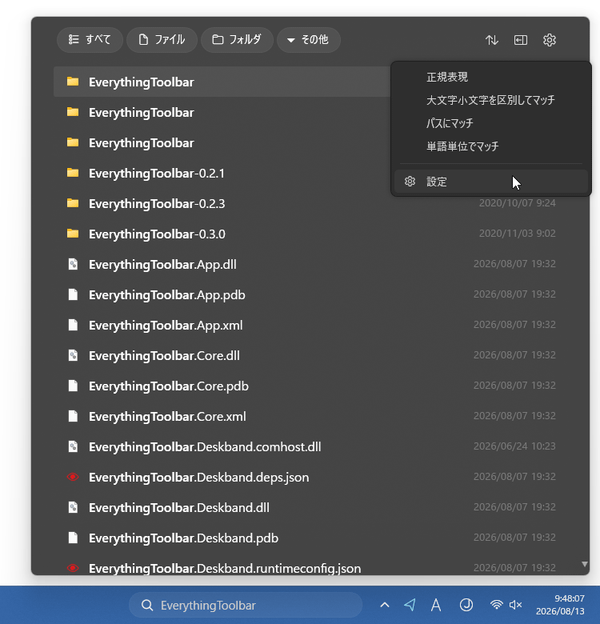The image size is (600, 624).
Task: Click file icon of EverythingToolbar.App.dll
Action: tap(73, 264)
